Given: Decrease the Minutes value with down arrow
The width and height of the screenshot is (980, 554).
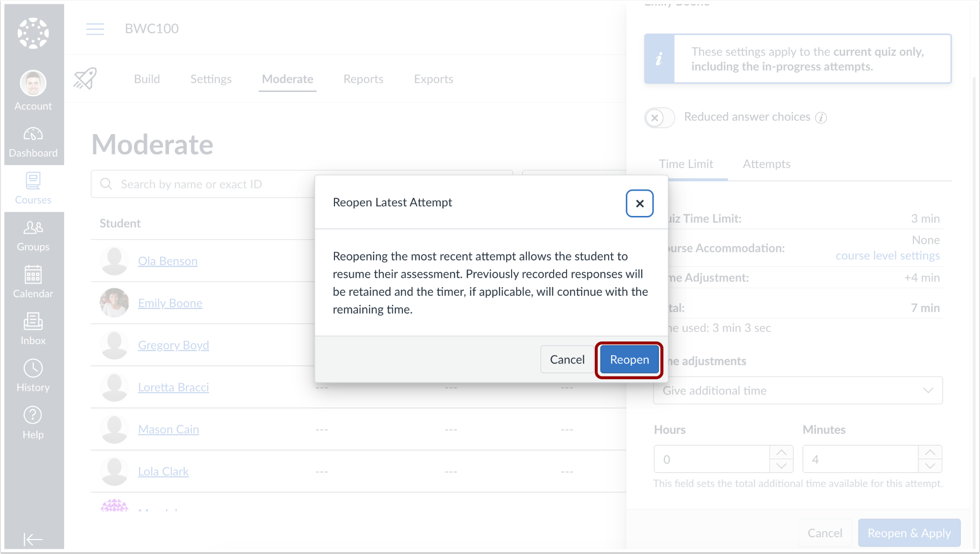Looking at the screenshot, I should point(930,466).
